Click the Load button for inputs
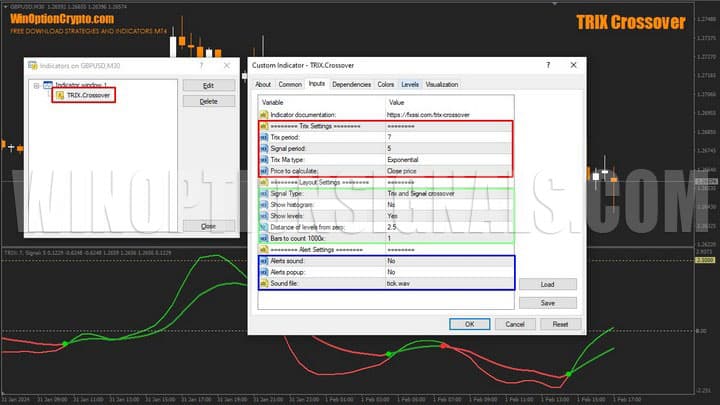This screenshot has height=405, width=720. click(x=547, y=284)
